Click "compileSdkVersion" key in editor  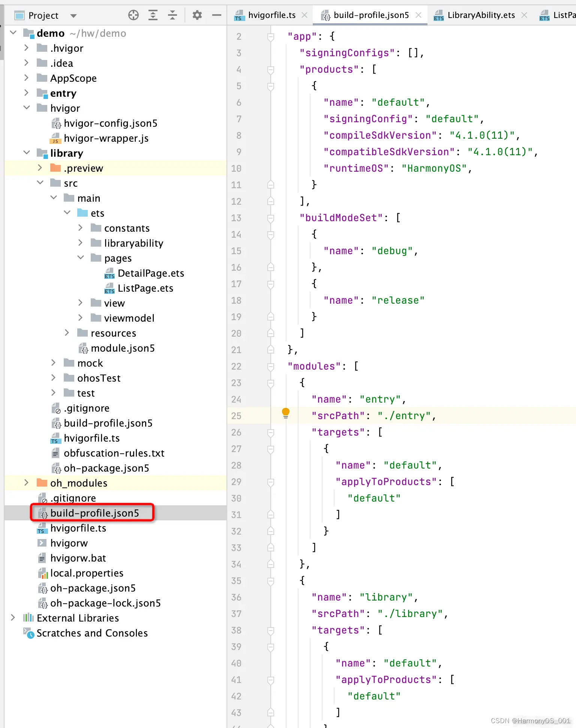pyautogui.click(x=380, y=135)
